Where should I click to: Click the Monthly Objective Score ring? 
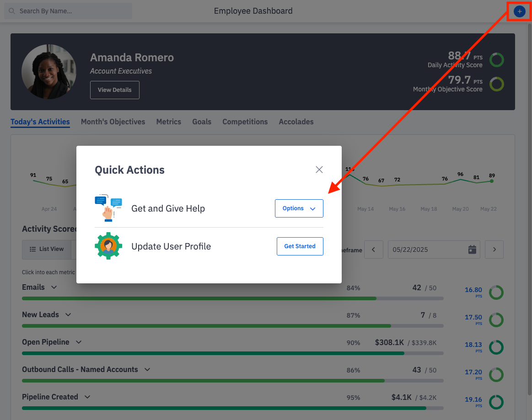pyautogui.click(x=496, y=84)
